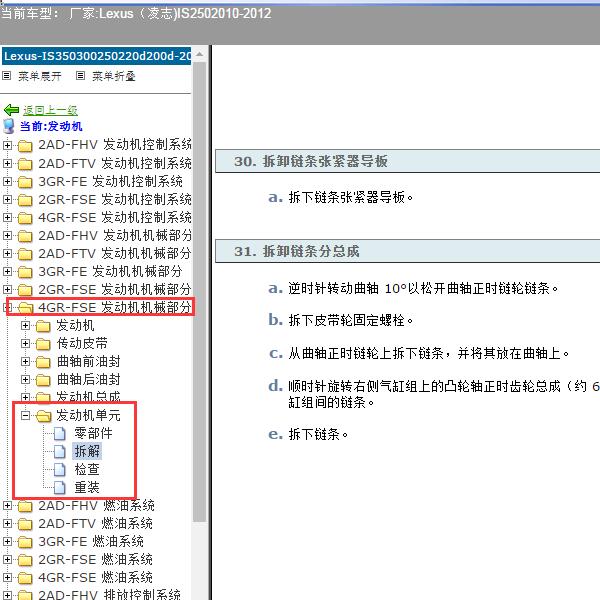Open the 重装 page

point(87,488)
